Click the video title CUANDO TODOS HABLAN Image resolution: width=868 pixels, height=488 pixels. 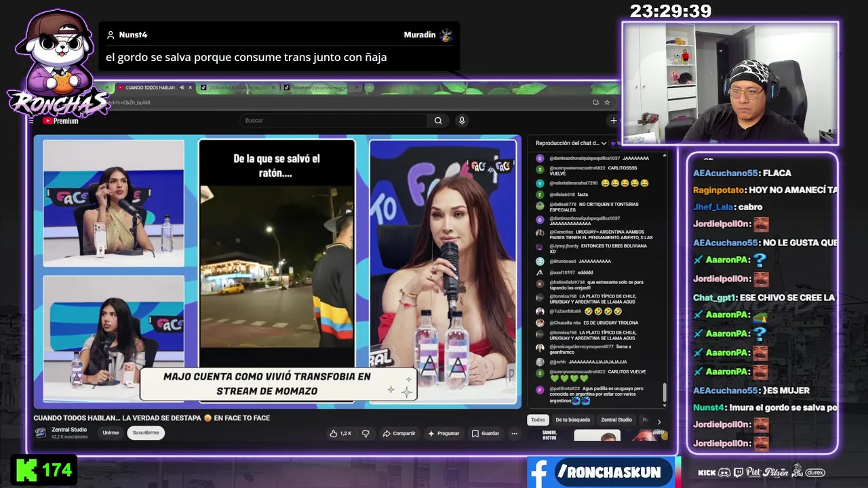click(x=152, y=418)
